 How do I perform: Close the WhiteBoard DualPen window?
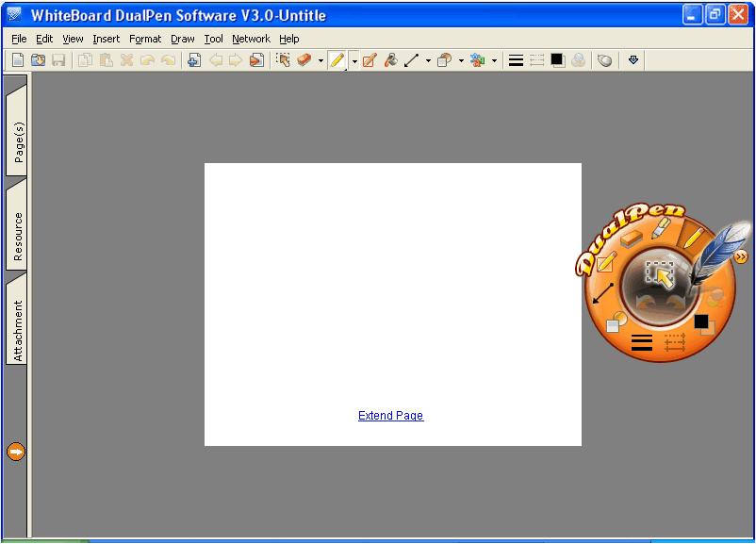(738, 15)
